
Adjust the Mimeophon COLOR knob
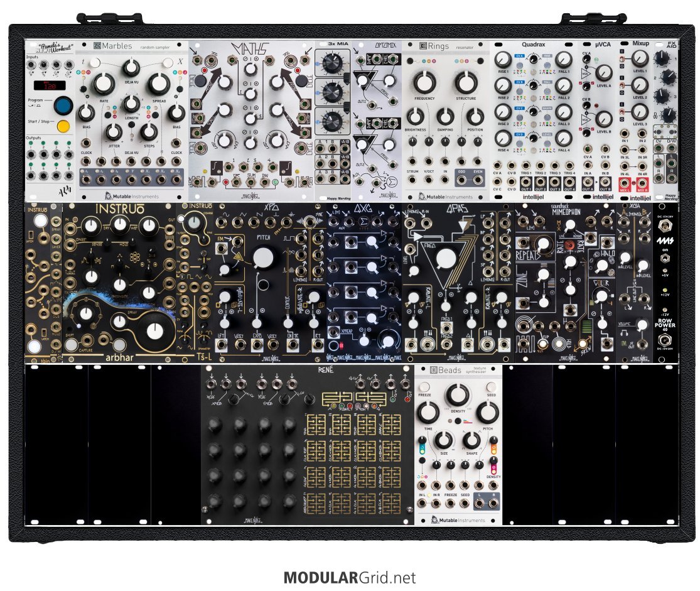pos(602,296)
